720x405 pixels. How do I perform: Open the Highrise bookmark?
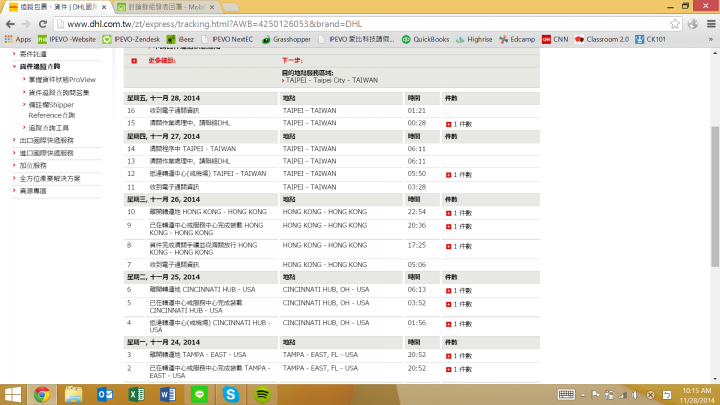coord(474,39)
